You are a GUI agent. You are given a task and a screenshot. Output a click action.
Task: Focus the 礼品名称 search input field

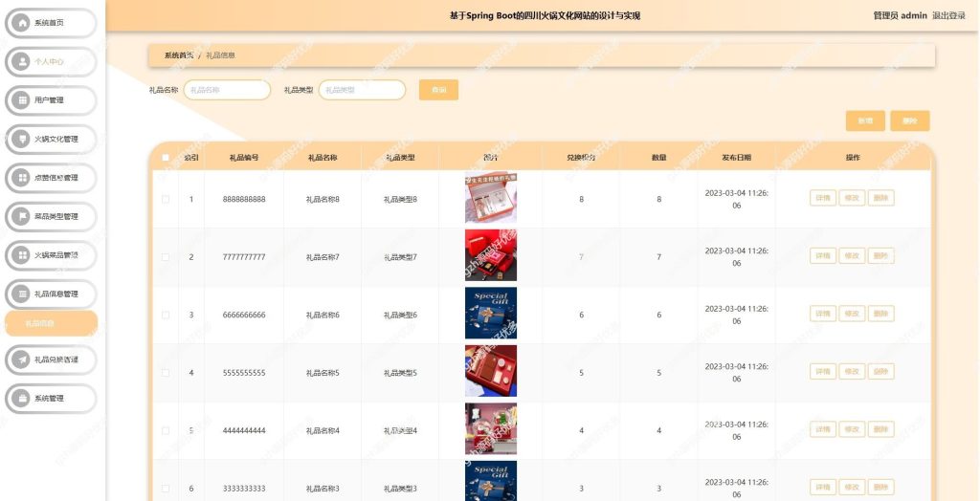coord(227,90)
